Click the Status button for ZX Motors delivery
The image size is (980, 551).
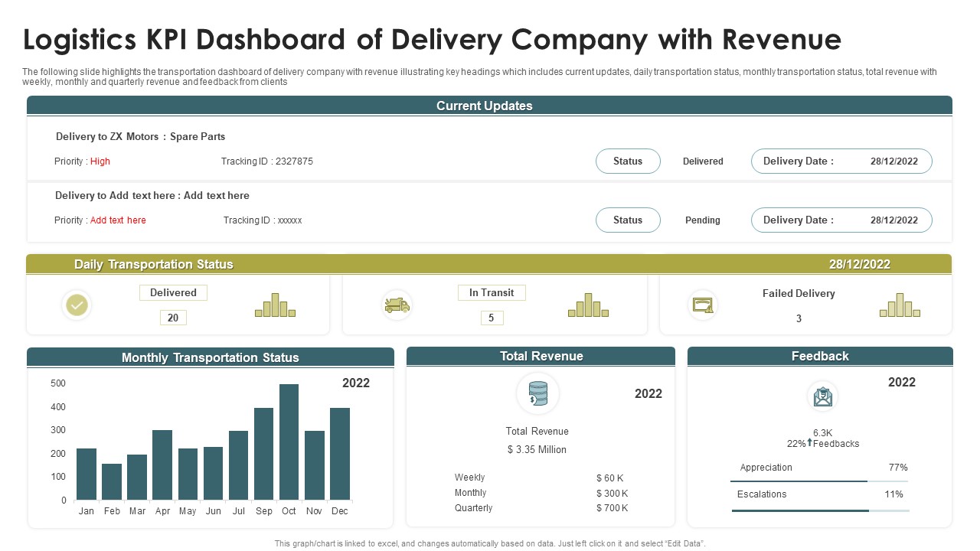pos(628,161)
